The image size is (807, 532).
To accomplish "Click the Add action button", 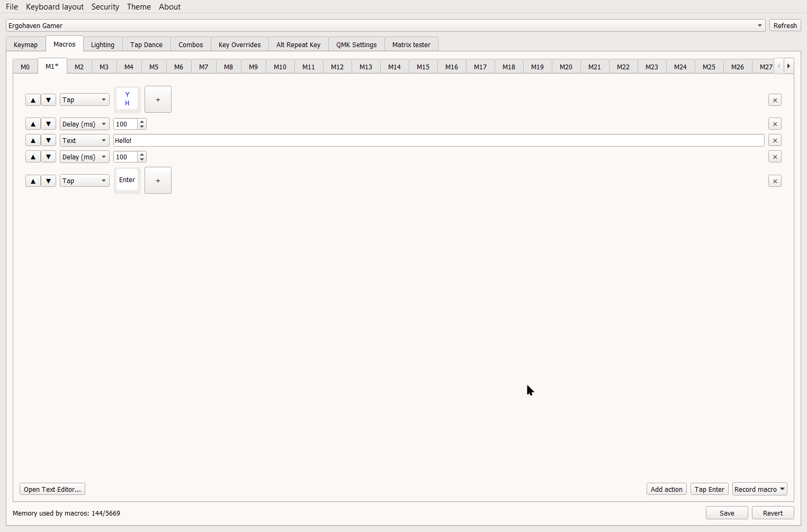I will pyautogui.click(x=666, y=490).
